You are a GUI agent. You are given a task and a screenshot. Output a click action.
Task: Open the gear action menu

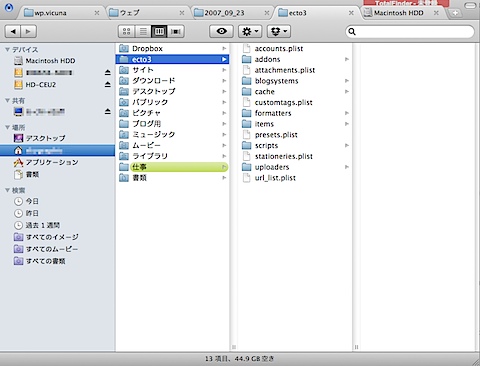pos(250,31)
